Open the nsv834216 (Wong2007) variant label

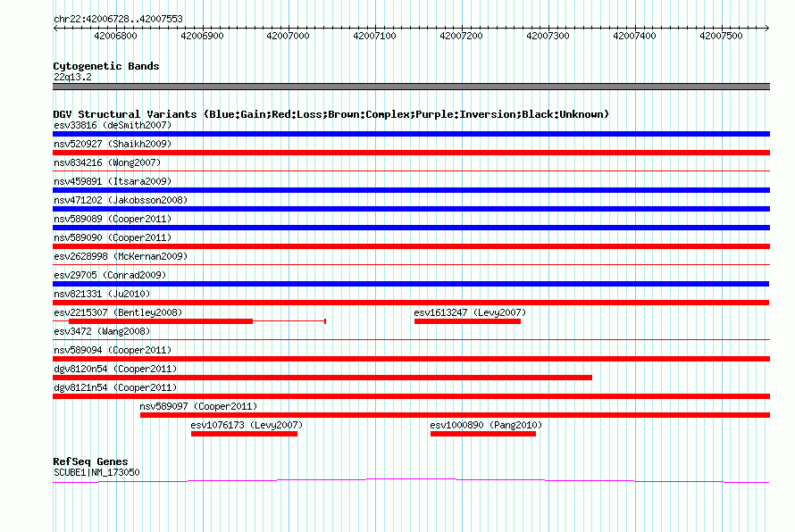[107, 162]
